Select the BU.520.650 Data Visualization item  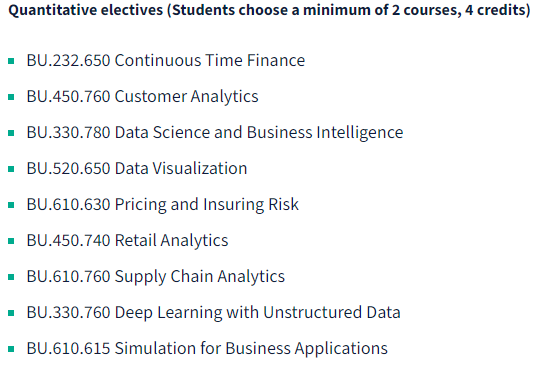click(x=137, y=168)
